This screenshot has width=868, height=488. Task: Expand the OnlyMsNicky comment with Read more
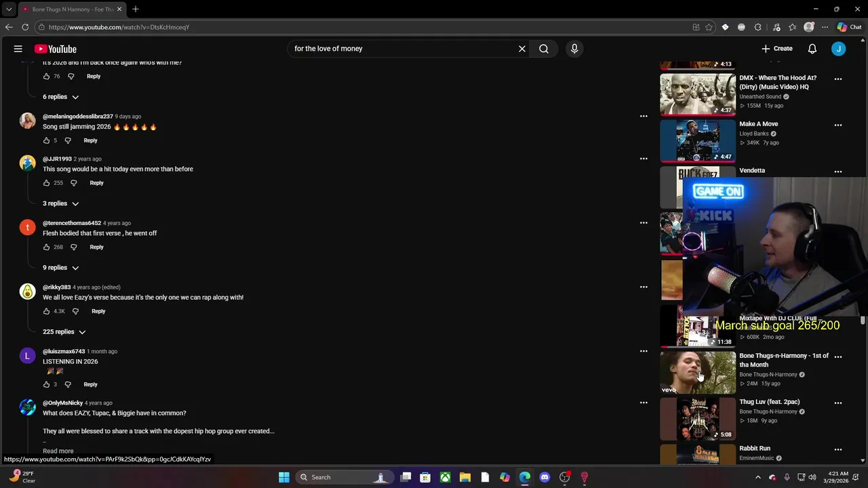point(58,451)
